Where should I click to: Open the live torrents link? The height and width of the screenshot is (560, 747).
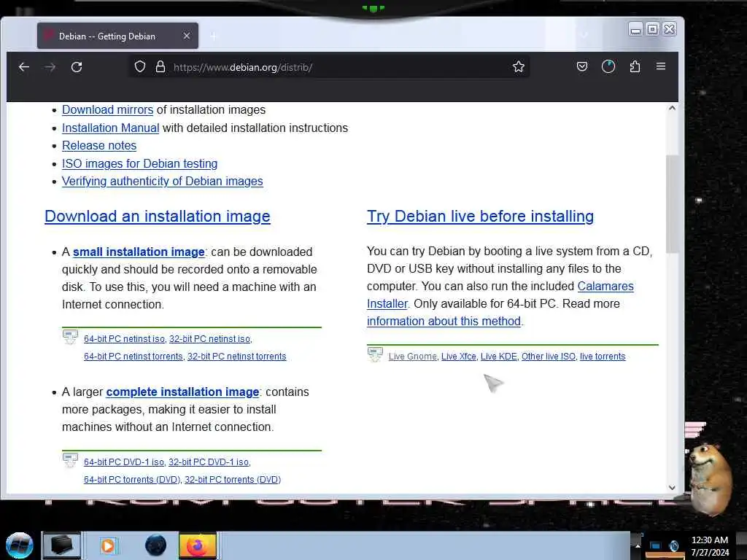pyautogui.click(x=603, y=357)
